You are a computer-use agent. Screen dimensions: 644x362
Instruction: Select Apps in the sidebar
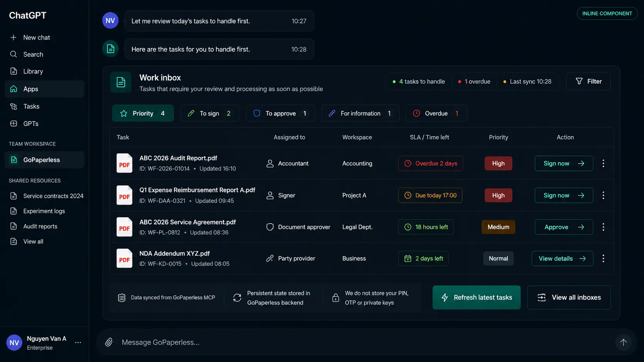(x=44, y=89)
